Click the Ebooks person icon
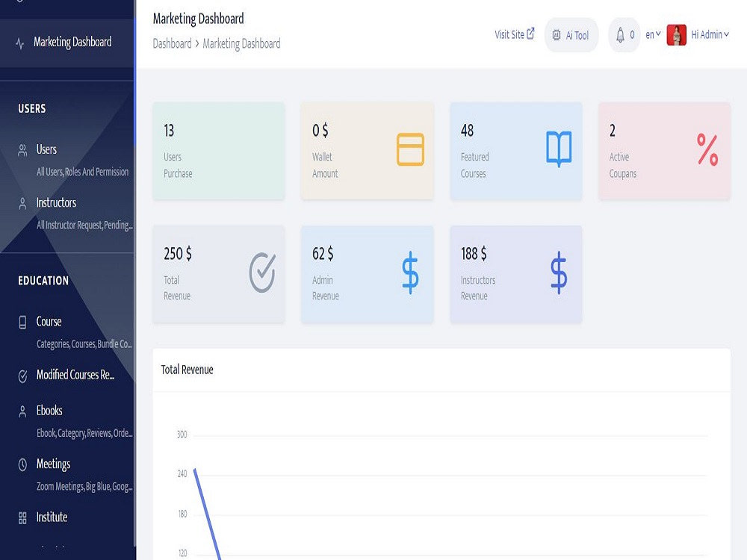The width and height of the screenshot is (747, 560). tap(22, 412)
